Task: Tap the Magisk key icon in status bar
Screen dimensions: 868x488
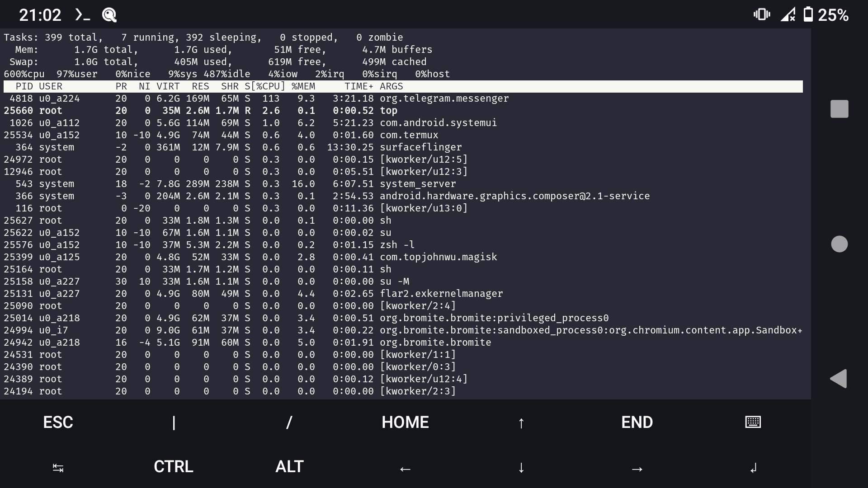Action: (x=108, y=14)
